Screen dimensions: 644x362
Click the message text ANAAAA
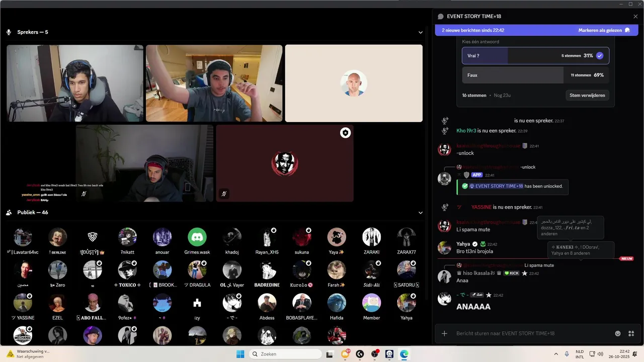[473, 306]
